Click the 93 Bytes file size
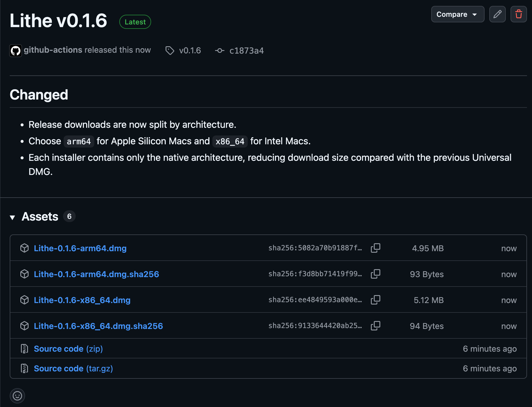The image size is (532, 407). click(427, 274)
